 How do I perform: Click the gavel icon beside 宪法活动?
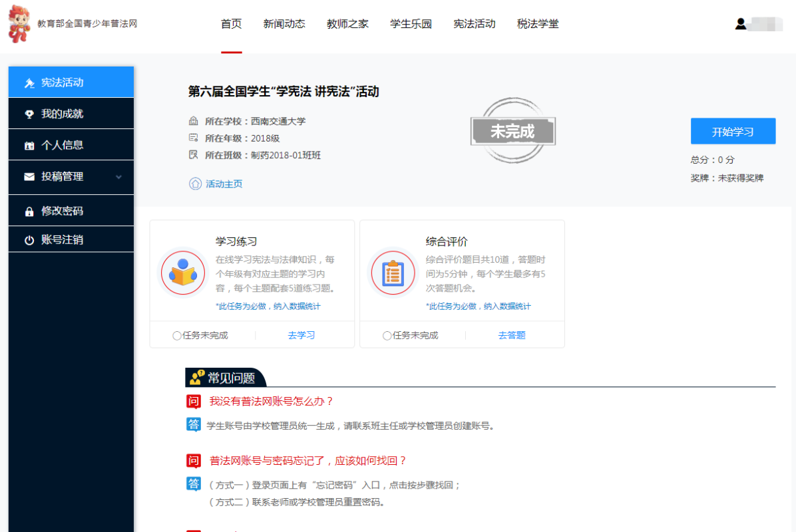point(29,83)
